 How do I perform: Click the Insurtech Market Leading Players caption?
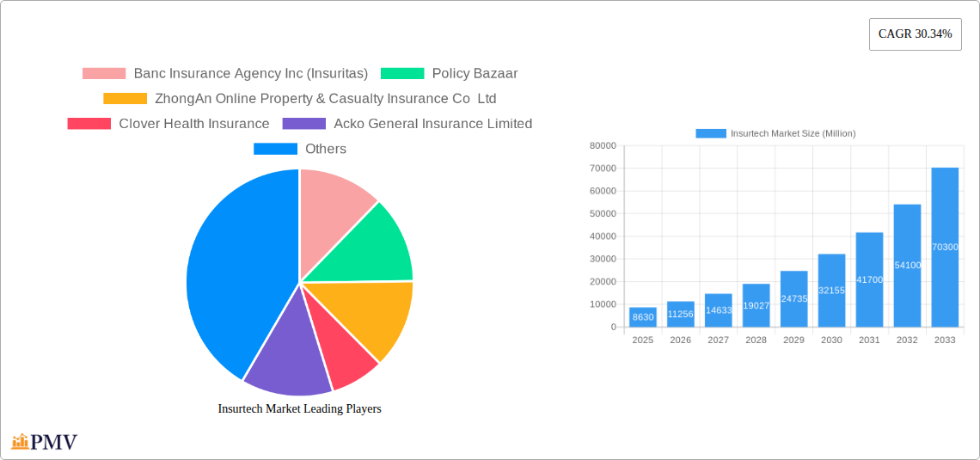[x=299, y=408]
